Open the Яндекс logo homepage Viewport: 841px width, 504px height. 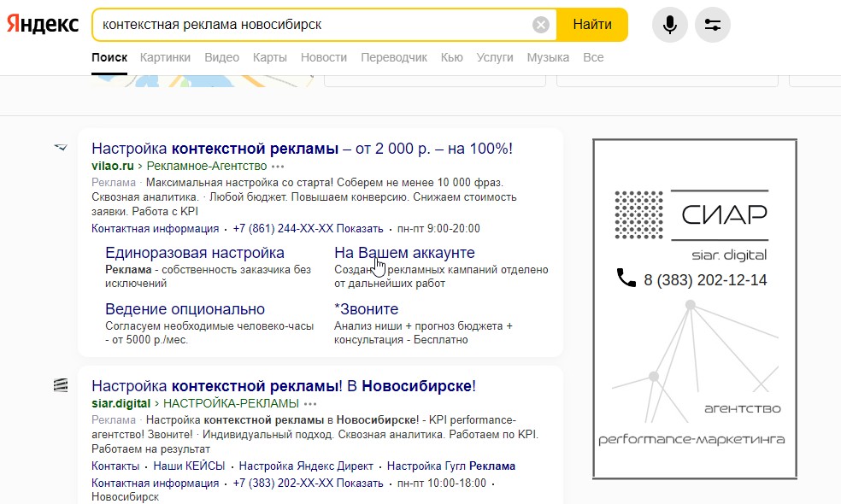pos(43,24)
